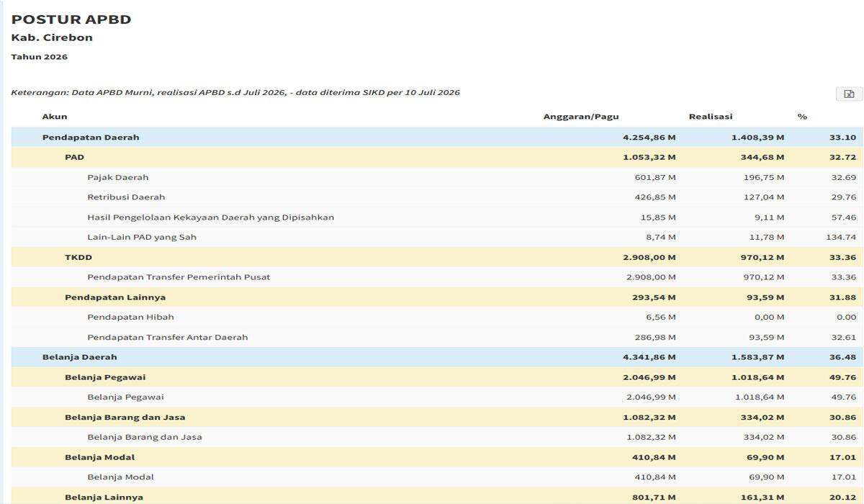Click the 134.74 percentage value

841,237
